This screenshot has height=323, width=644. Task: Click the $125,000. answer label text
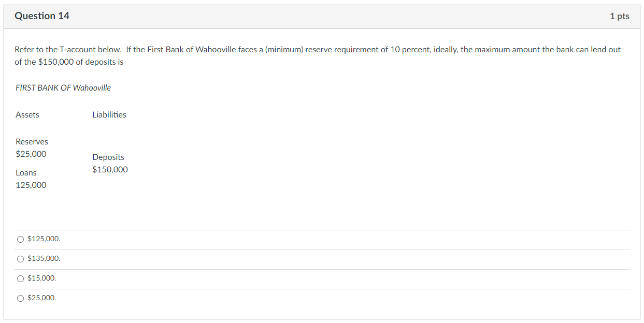pyautogui.click(x=44, y=239)
